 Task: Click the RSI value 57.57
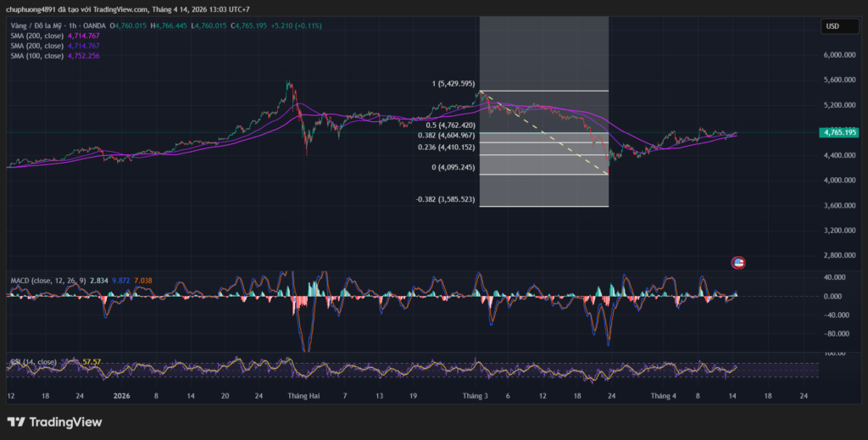point(92,362)
